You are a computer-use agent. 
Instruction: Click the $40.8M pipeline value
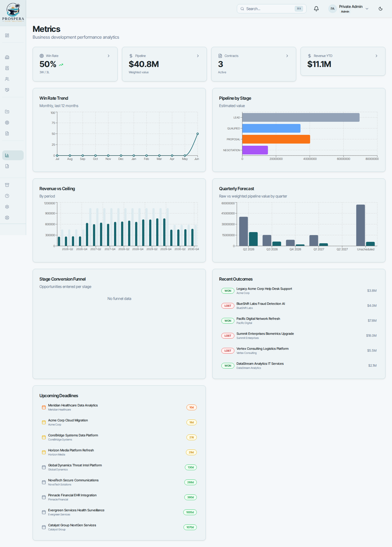(x=144, y=64)
